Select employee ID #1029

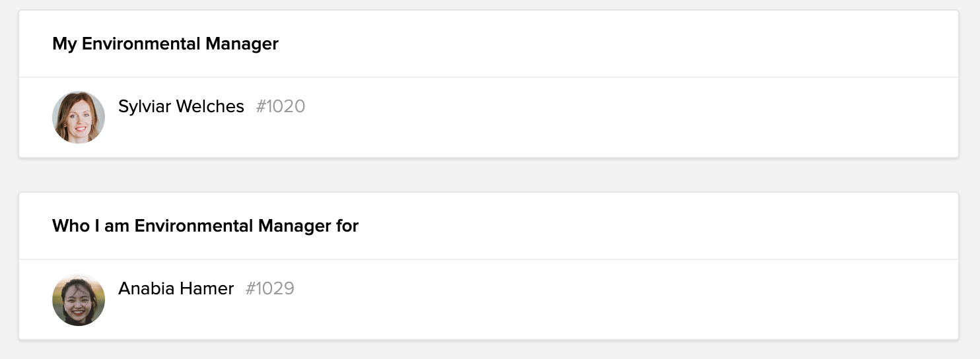[270, 288]
